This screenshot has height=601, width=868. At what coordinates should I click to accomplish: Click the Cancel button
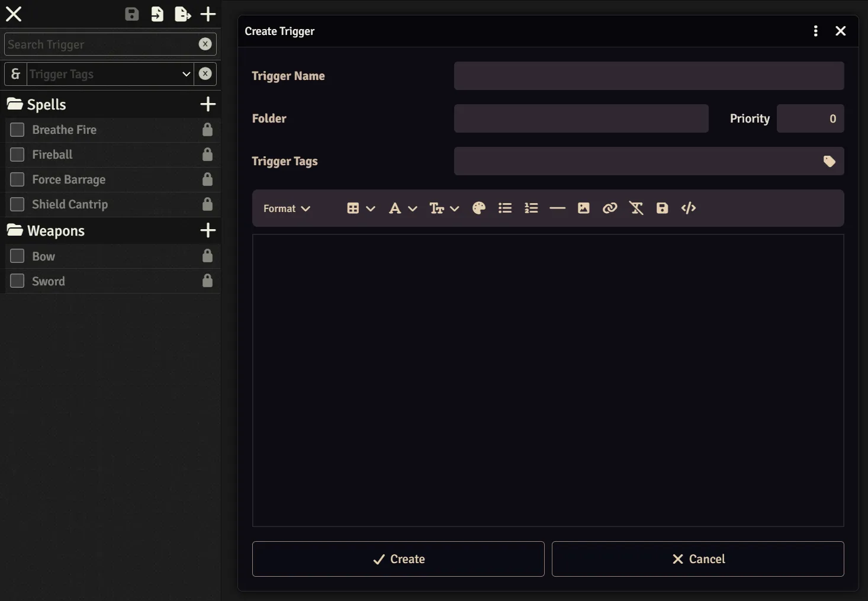tap(698, 559)
